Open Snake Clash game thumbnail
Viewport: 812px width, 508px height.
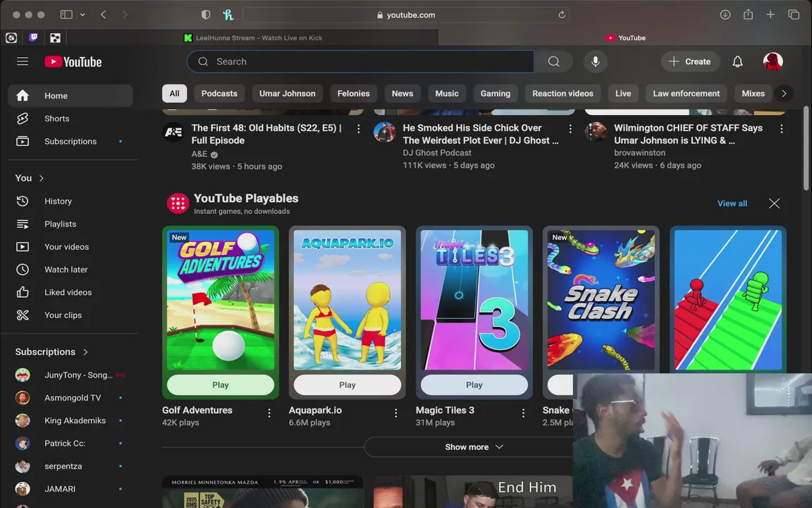click(601, 300)
